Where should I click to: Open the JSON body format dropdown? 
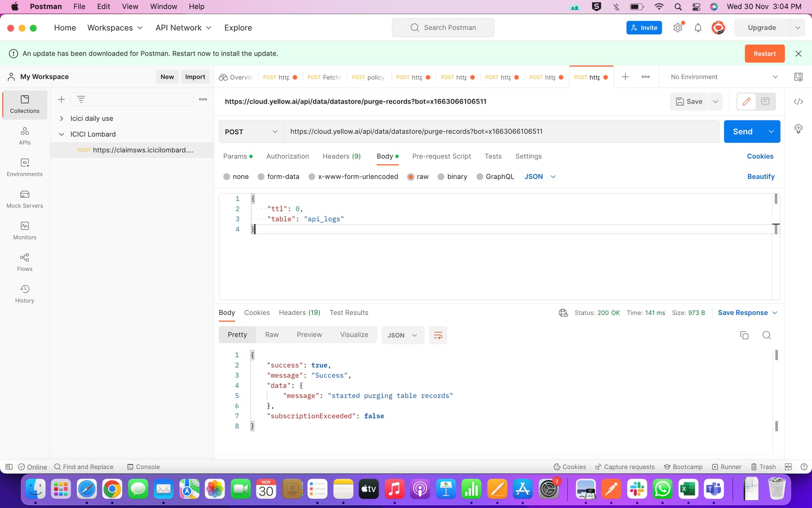[x=540, y=177]
